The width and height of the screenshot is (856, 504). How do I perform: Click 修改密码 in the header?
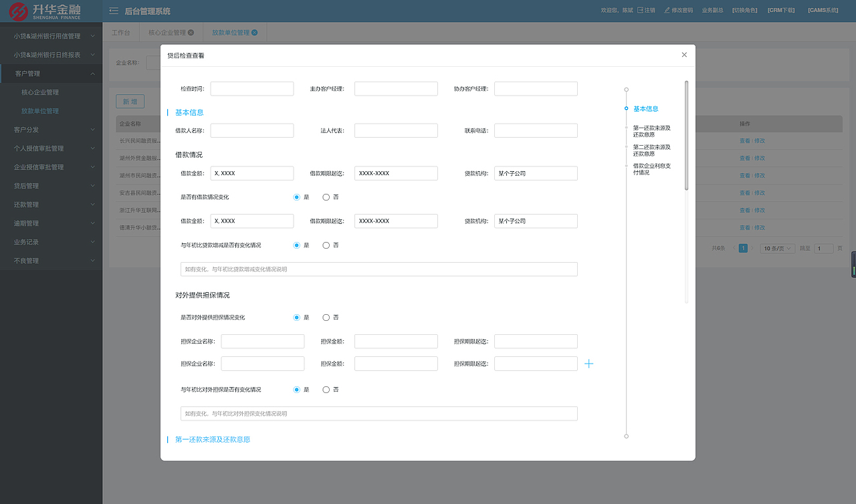[x=682, y=11]
